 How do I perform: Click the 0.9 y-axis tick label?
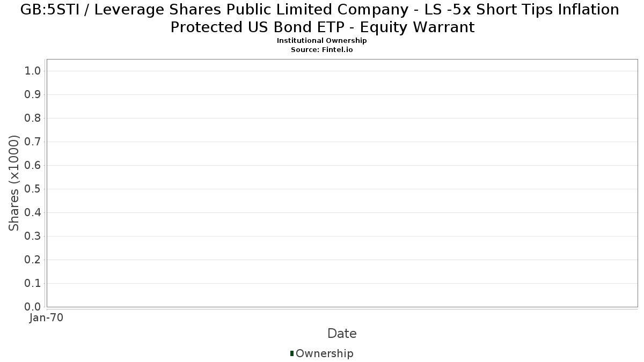click(33, 95)
